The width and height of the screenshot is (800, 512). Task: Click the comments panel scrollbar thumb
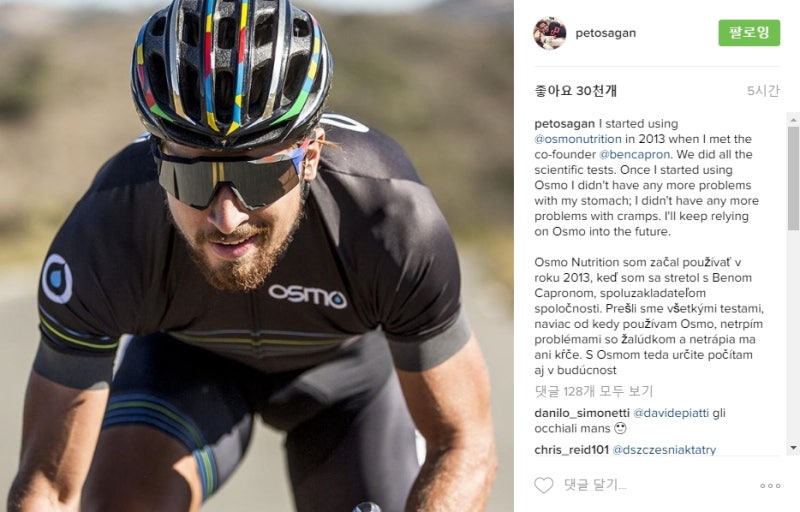tap(793, 178)
